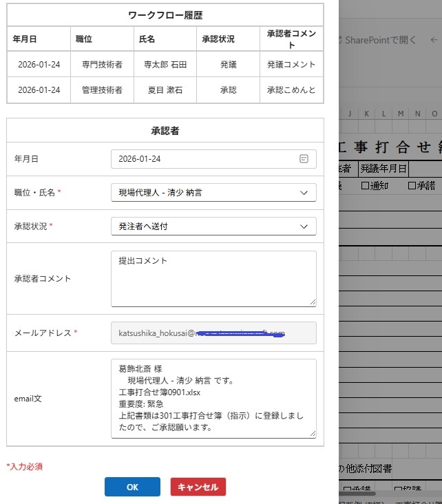Click the メールアドレス field
This screenshot has width=442, height=504.
(213, 333)
